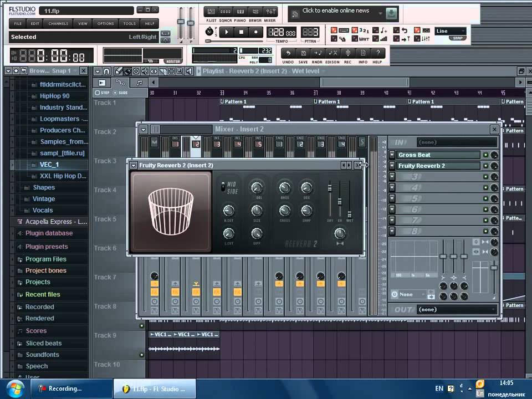Screen dimensions: 532x399
Task: Toggle the Gross Beat effect enable light
Action: [x=485, y=155]
